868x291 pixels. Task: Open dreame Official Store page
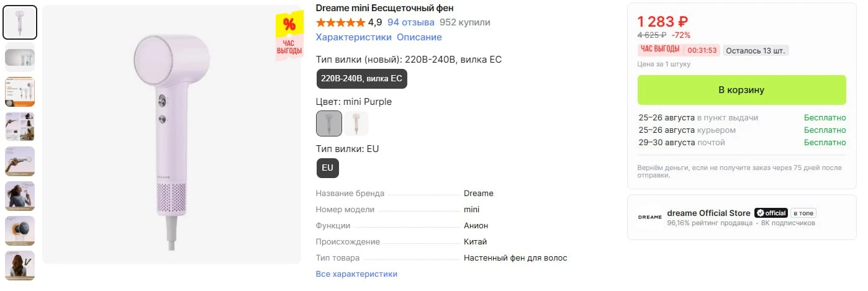(708, 213)
